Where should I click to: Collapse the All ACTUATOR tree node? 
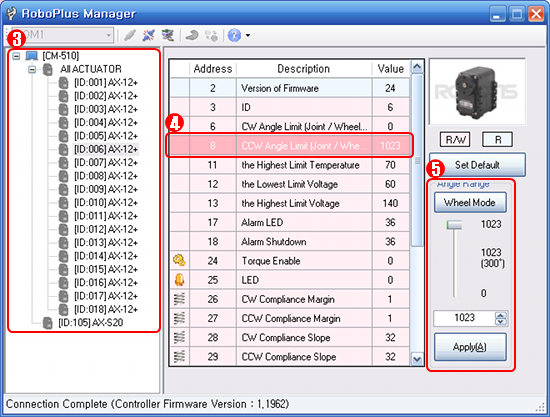pyautogui.click(x=32, y=69)
